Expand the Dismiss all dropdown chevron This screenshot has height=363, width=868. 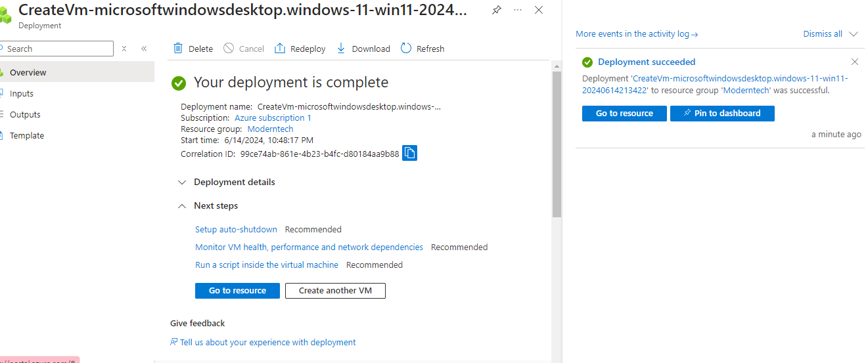click(854, 34)
